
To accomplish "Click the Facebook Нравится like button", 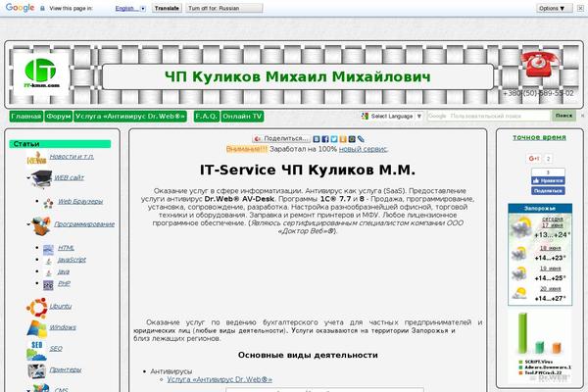I will point(548,180).
